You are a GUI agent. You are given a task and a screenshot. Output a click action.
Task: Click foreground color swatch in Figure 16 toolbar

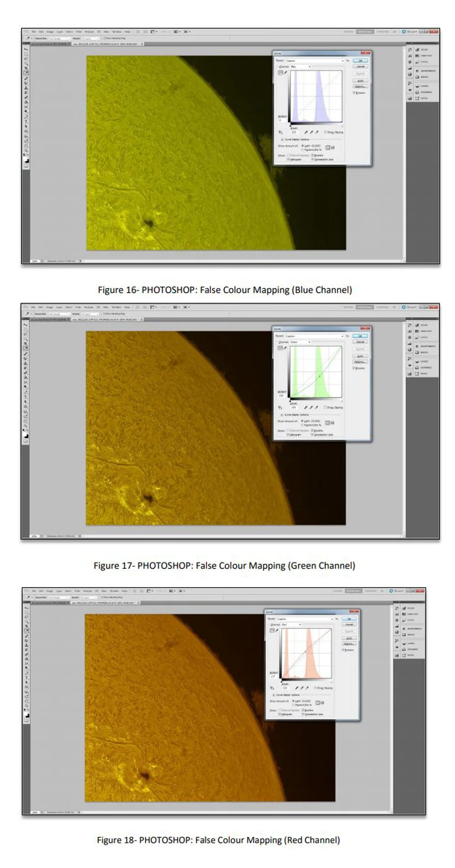point(25,159)
